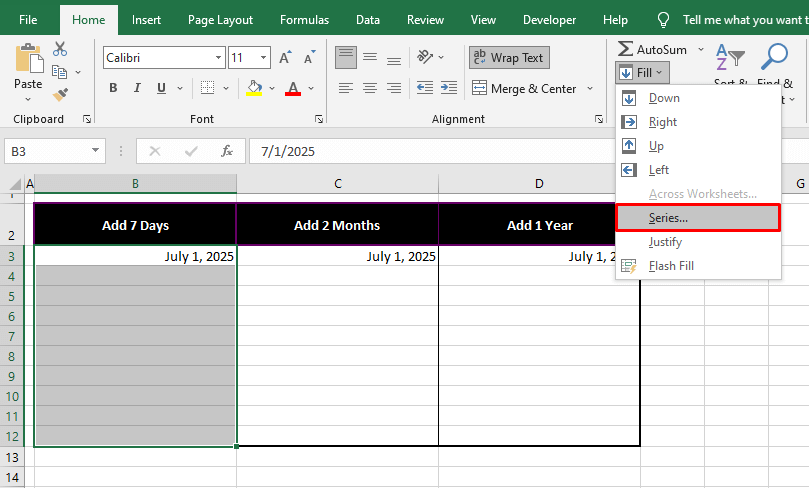This screenshot has height=488, width=809.
Task: Open the text orientation tool
Action: 425,57
